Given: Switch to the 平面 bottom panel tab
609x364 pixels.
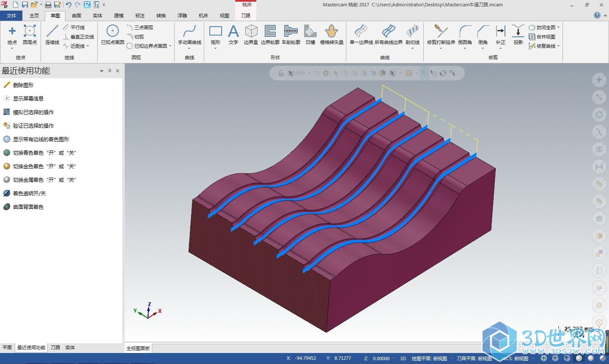Looking at the screenshot, I should click(x=7, y=348).
